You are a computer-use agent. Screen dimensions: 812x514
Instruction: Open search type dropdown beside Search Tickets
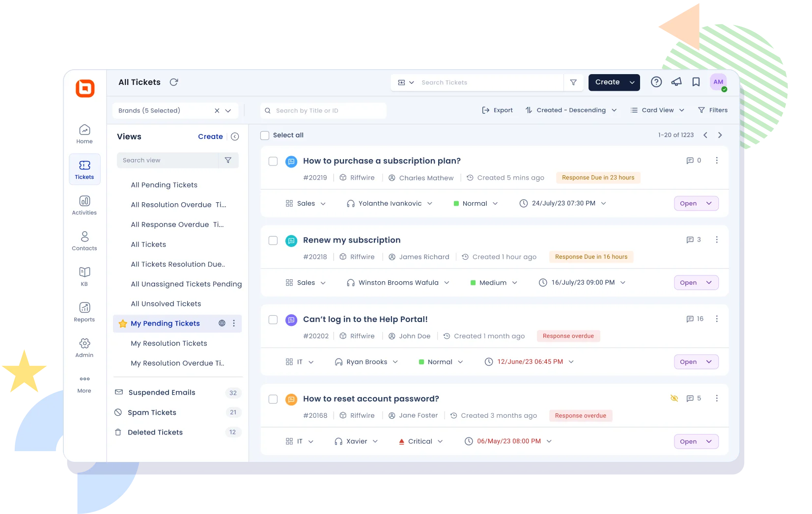pos(406,82)
